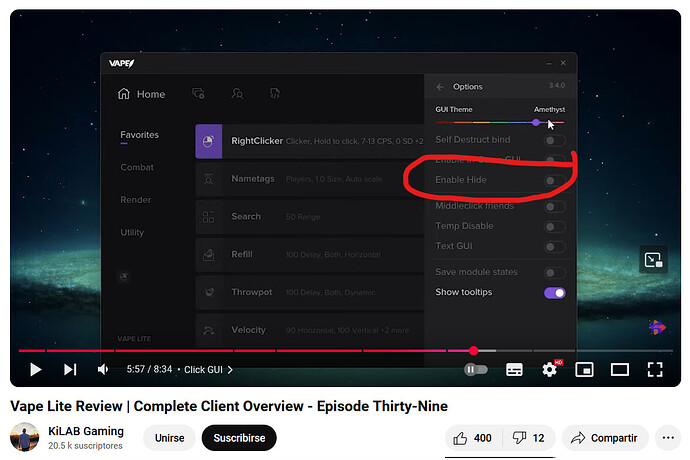
Task: Skip to next video
Action: [70, 369]
